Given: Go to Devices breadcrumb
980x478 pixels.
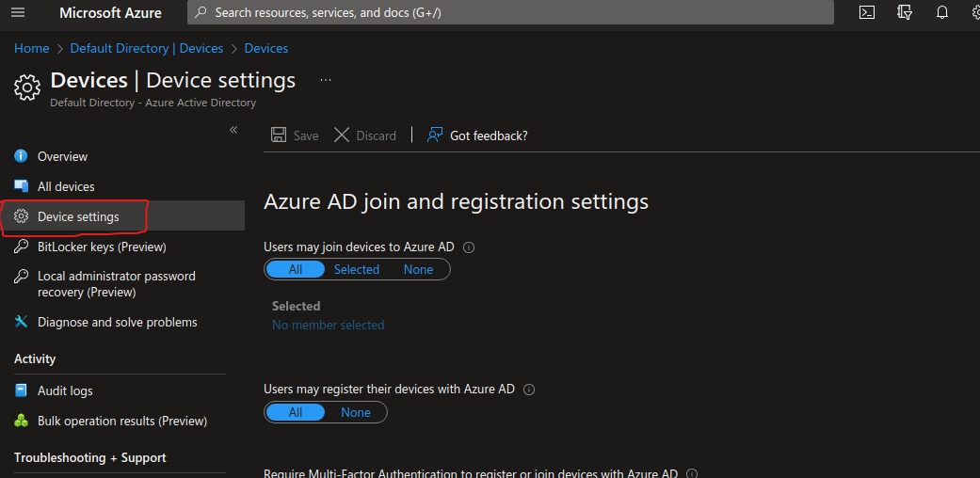Looking at the screenshot, I should (266, 48).
